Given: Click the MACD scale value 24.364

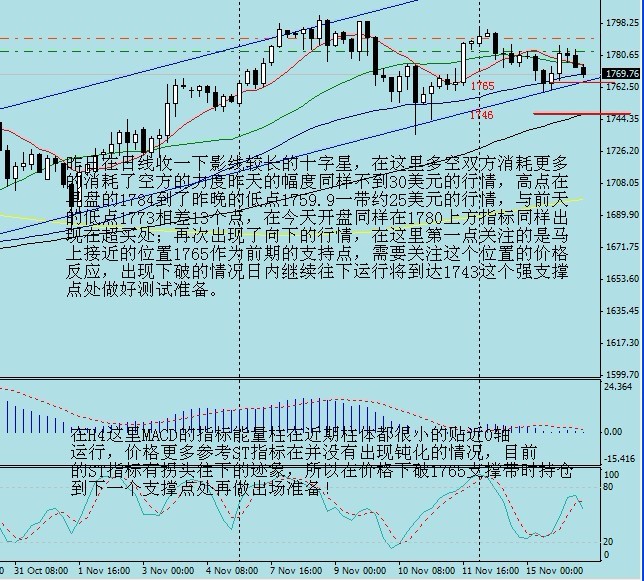Looking at the screenshot, I should (x=618, y=386).
